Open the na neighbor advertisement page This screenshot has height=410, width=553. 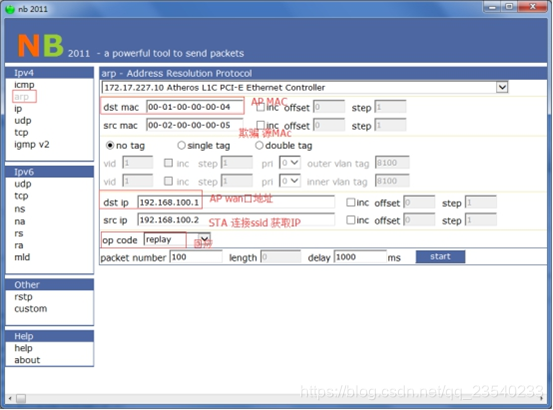click(x=20, y=221)
